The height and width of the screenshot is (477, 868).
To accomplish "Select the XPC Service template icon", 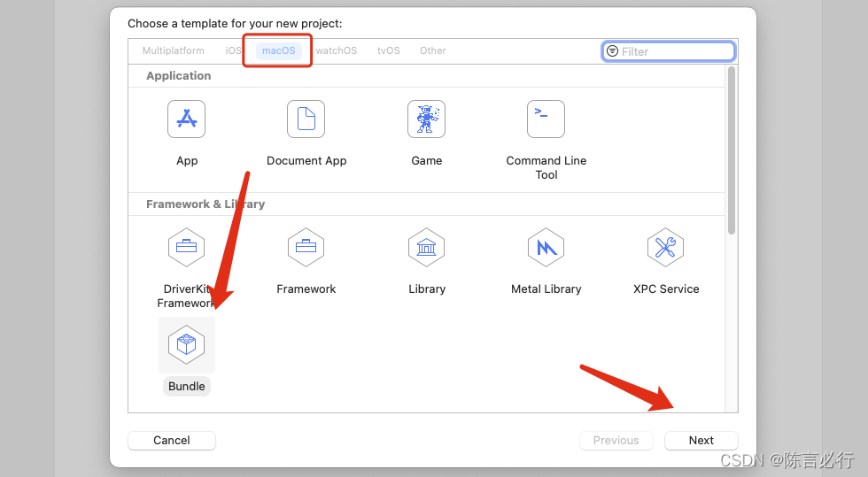I will (665, 248).
